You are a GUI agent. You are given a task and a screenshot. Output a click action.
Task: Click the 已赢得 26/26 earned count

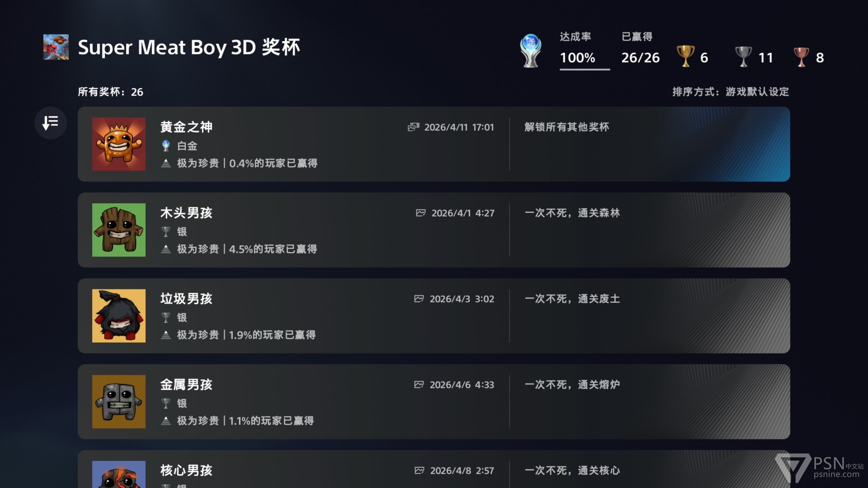point(640,58)
